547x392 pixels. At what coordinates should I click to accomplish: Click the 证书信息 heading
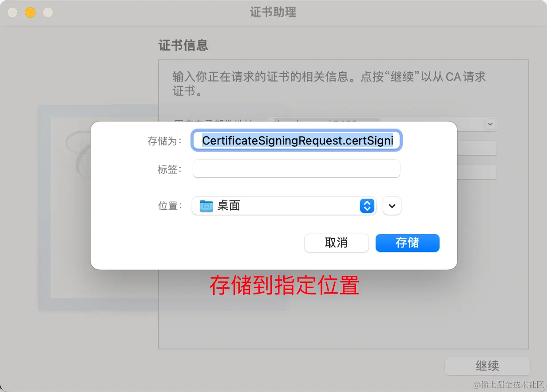click(x=183, y=45)
